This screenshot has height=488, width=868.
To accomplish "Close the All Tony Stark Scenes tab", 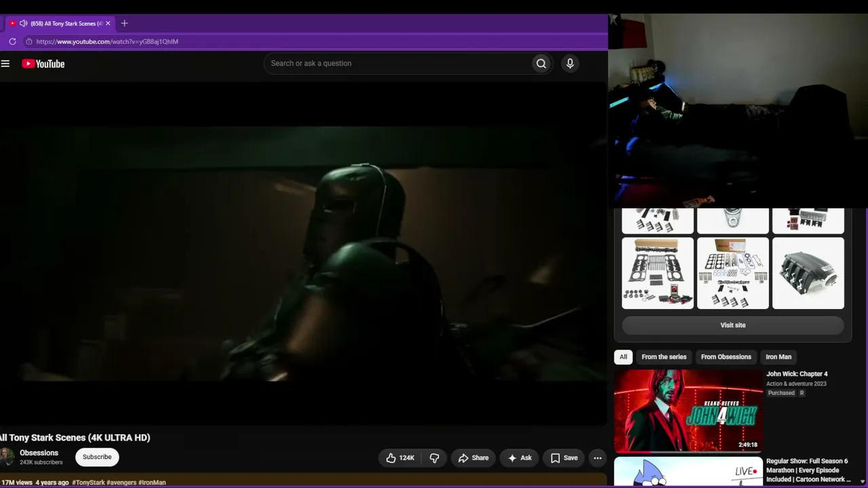I will pos(108,23).
